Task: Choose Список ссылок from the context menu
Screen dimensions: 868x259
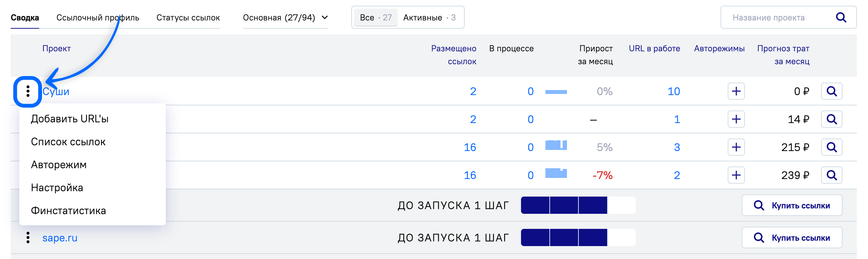Action: [68, 142]
